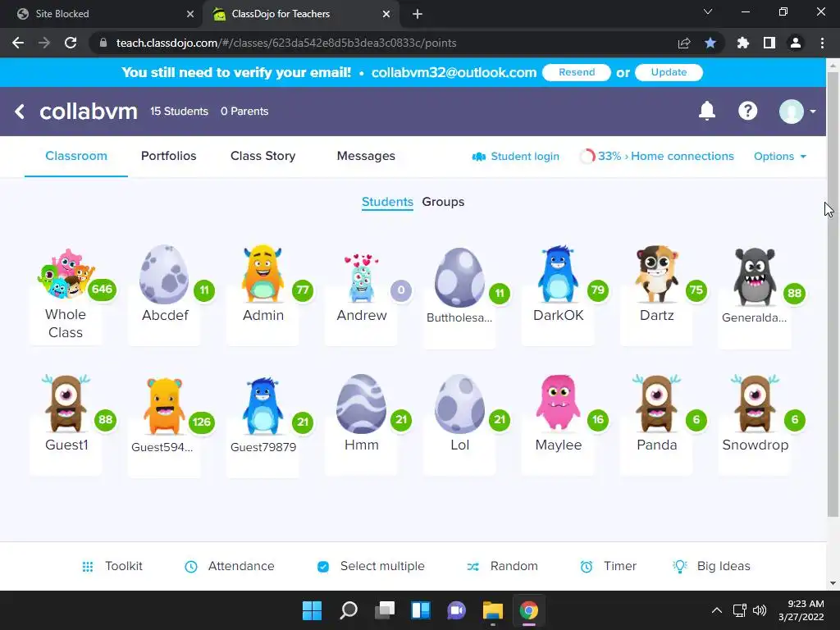Screen dimensions: 840x630
Task: Select the Whole Class monster group avatar
Action: click(x=66, y=273)
